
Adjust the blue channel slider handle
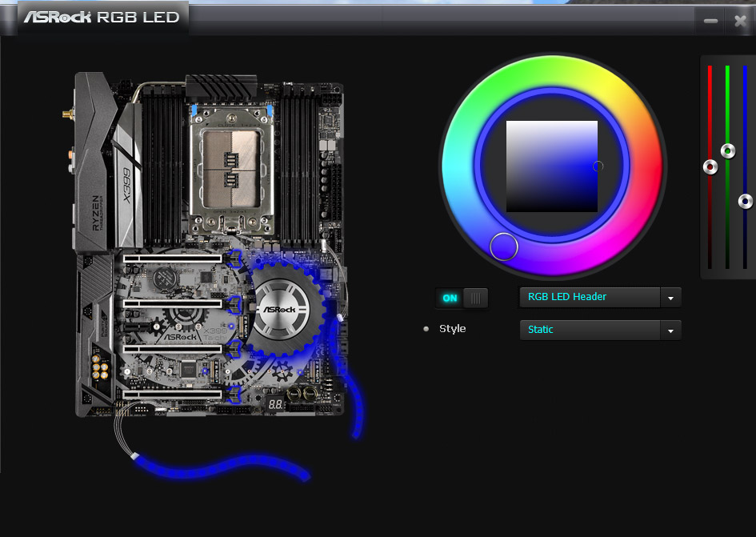[x=746, y=201]
